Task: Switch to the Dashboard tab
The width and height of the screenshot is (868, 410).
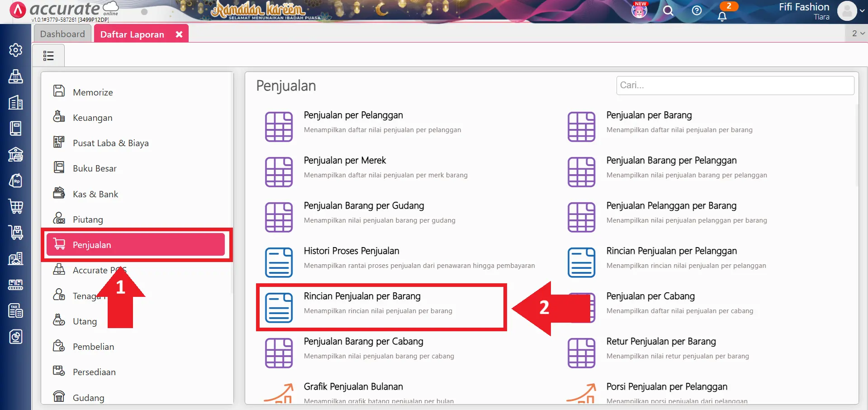Action: (62, 34)
